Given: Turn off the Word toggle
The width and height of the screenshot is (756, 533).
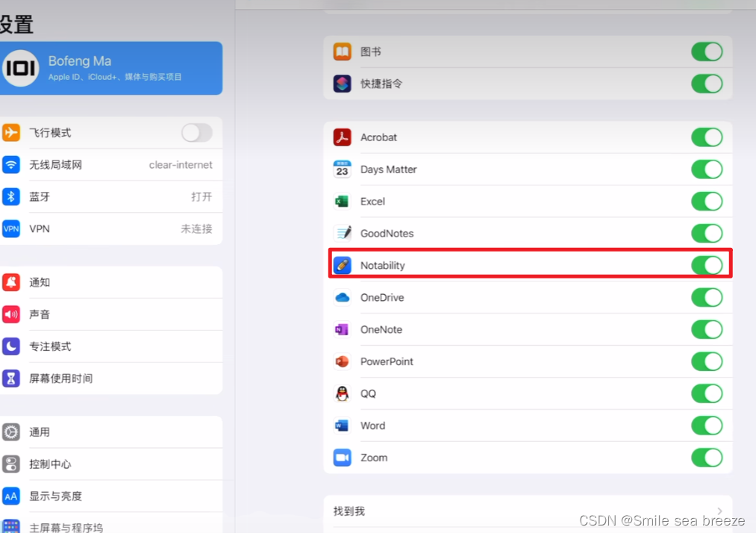Looking at the screenshot, I should pos(707,426).
